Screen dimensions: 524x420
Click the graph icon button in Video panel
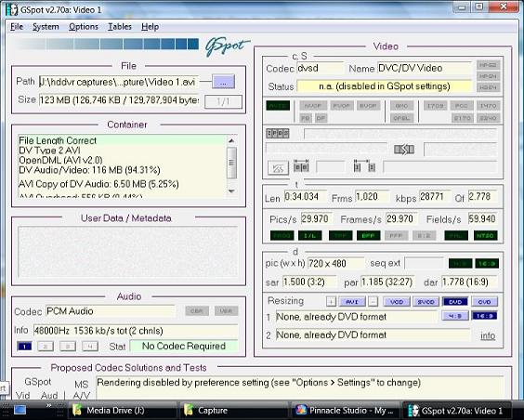click(x=278, y=168)
